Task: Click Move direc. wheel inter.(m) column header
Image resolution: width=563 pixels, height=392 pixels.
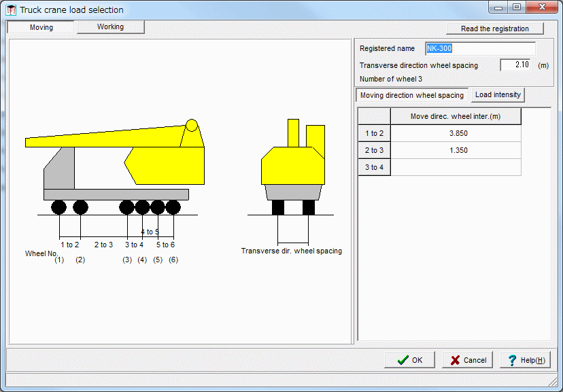Action: (x=456, y=117)
